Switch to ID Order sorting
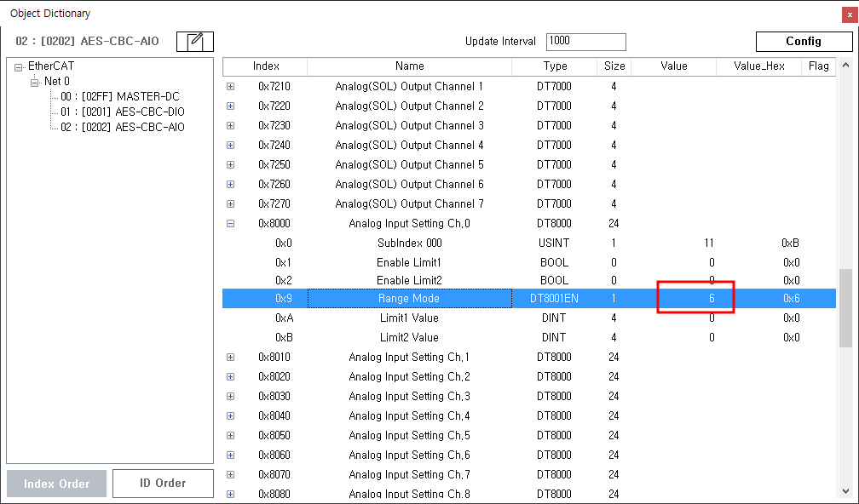Image resolution: width=859 pixels, height=504 pixels. [162, 483]
